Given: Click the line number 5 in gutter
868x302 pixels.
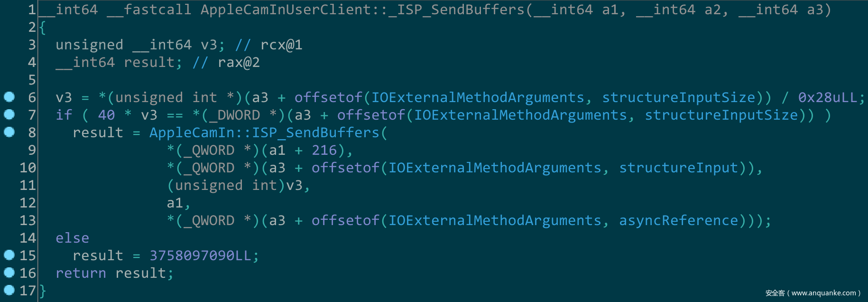Looking at the screenshot, I should point(32,80).
